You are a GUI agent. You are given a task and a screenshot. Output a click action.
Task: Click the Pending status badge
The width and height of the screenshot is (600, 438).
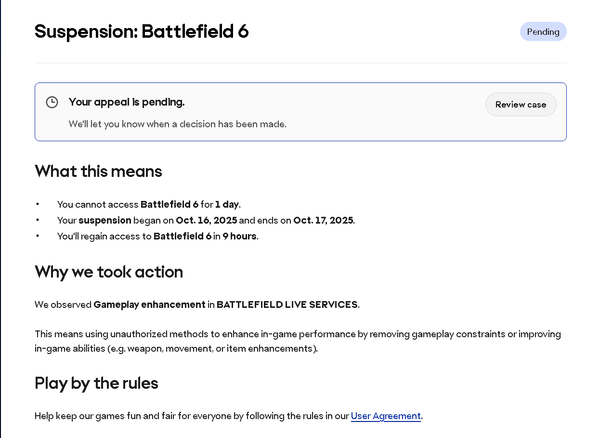click(x=543, y=31)
